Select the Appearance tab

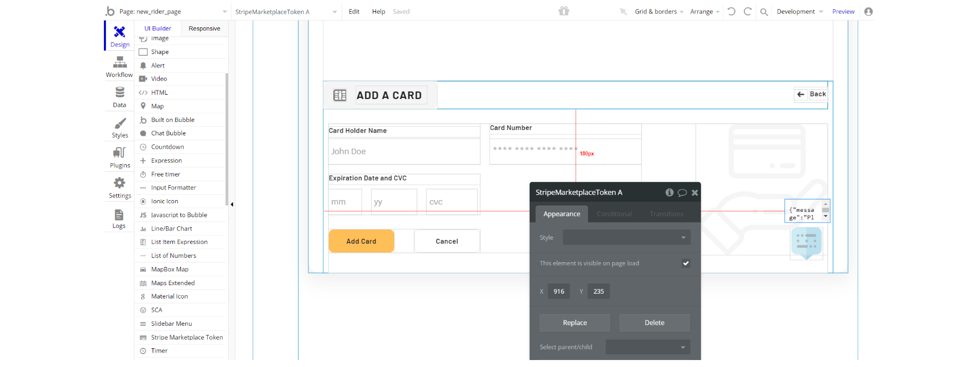562,214
